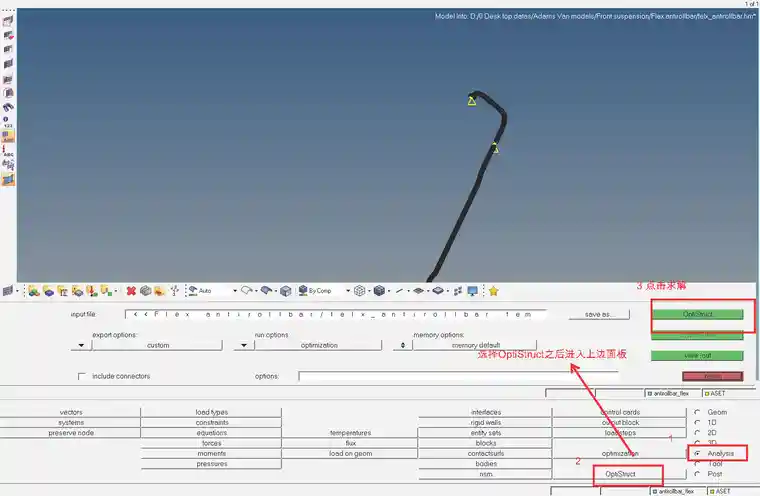This screenshot has width=760, height=496.
Task: Click the axis triad icon in toolbar
Action: coord(174,291)
